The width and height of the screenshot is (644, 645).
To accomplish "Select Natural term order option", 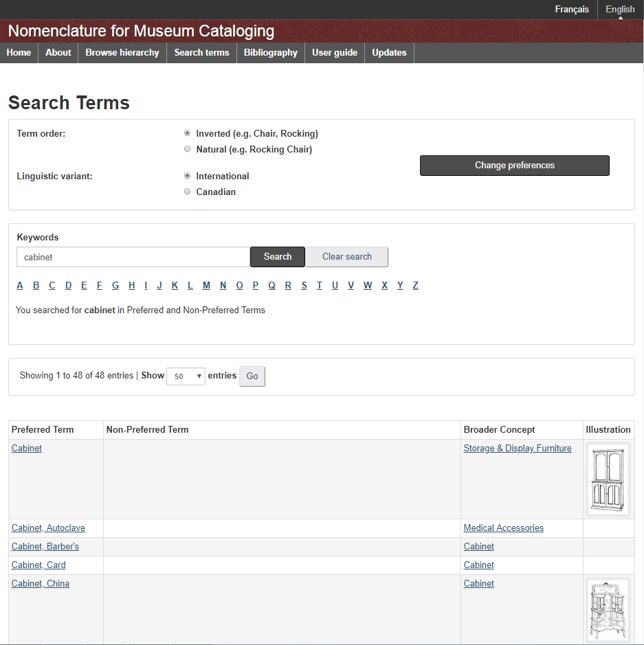I will point(188,149).
